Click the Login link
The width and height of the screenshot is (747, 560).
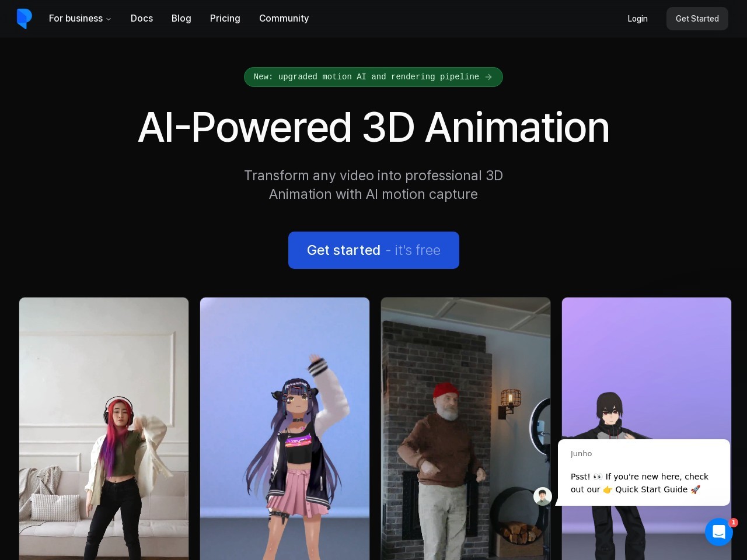(637, 19)
